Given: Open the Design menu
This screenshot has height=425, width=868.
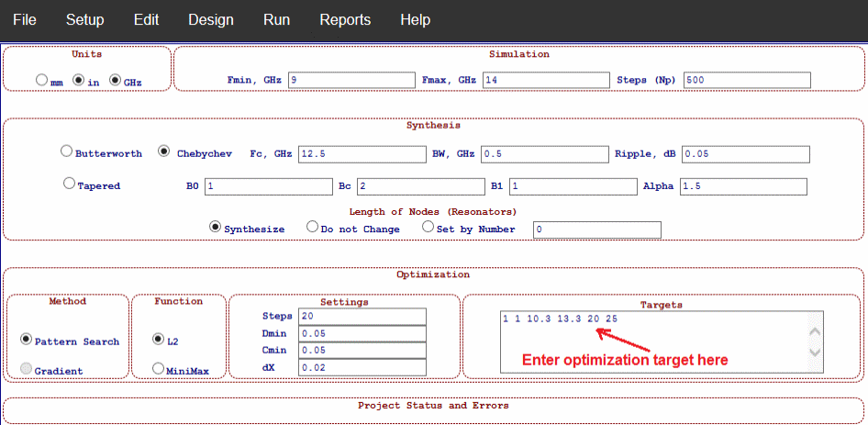Looking at the screenshot, I should [x=210, y=19].
